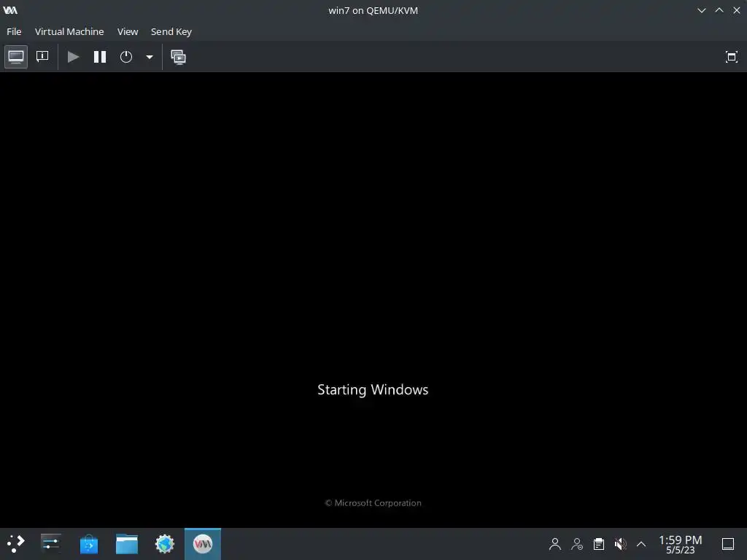Close the win7 on QEMU/KVM window
747x560 pixels.
[737, 10]
